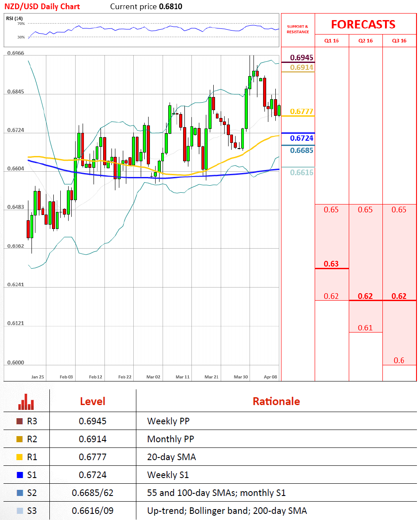Click the Mar 21 date axis label
The height and width of the screenshot is (520, 420).
pos(212,377)
